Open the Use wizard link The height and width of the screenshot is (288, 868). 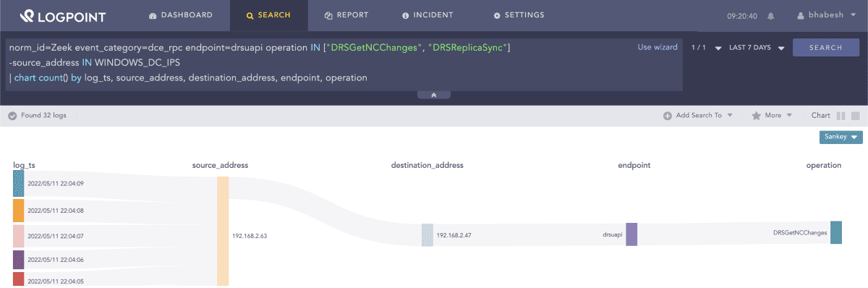pyautogui.click(x=658, y=47)
